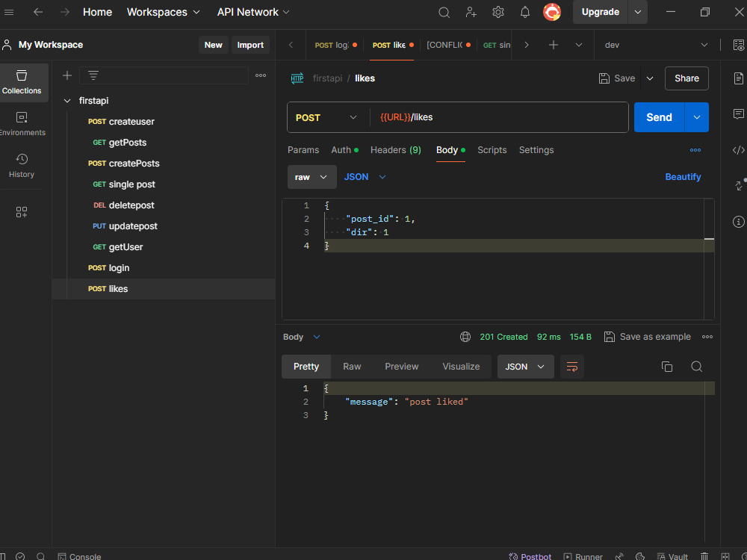Open settings gear in the header
747x560 pixels.
click(x=498, y=13)
